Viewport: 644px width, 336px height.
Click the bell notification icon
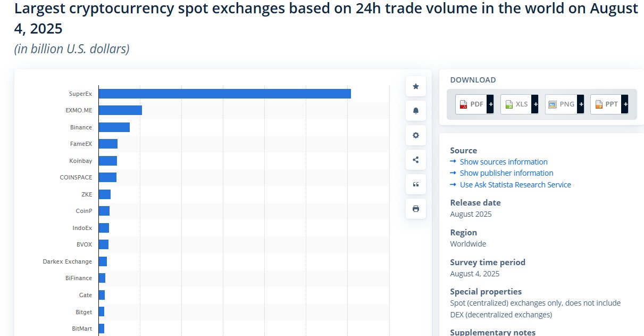416,111
